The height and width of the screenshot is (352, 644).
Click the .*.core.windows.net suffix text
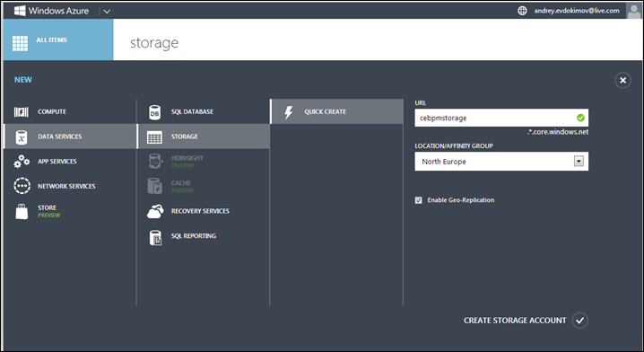point(558,132)
